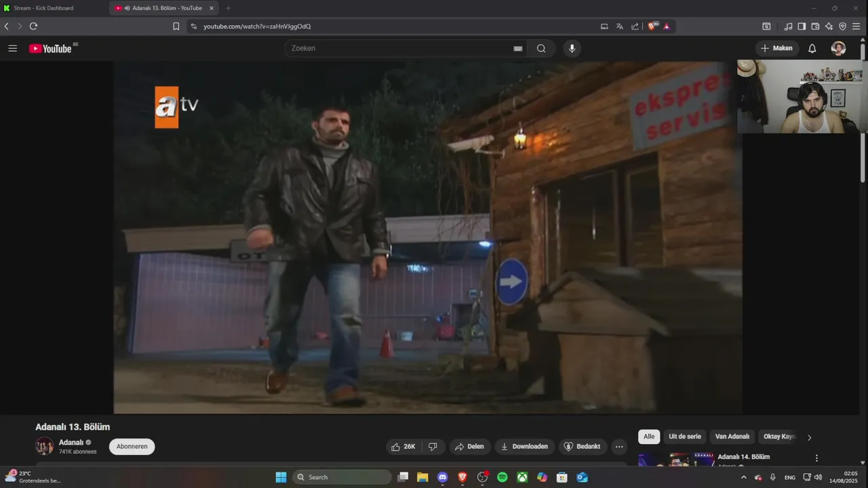Go to the YouTube home logo
The image size is (868, 488).
pyautogui.click(x=50, y=48)
